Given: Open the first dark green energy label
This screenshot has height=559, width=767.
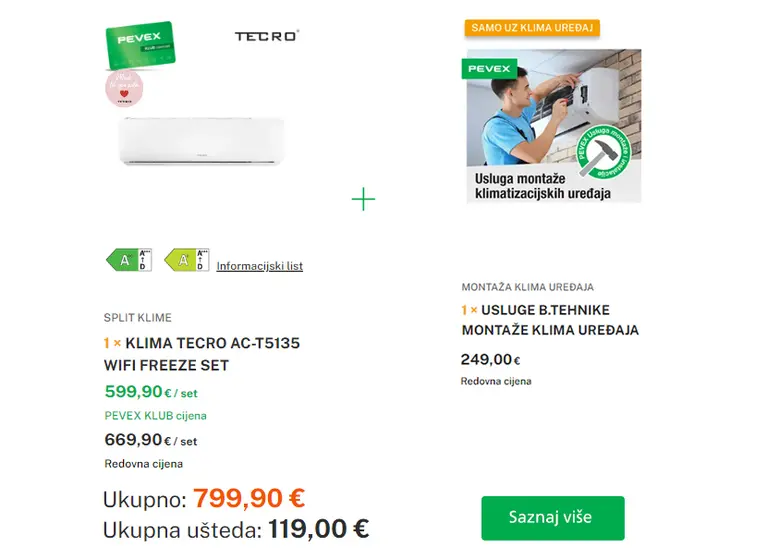Looking at the screenshot, I should click(x=129, y=260).
